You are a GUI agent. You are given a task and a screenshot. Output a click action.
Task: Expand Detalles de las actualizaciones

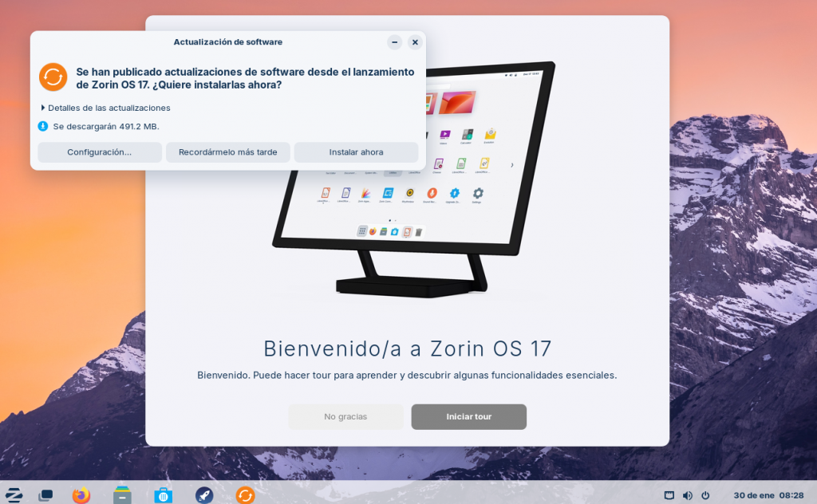(x=105, y=108)
